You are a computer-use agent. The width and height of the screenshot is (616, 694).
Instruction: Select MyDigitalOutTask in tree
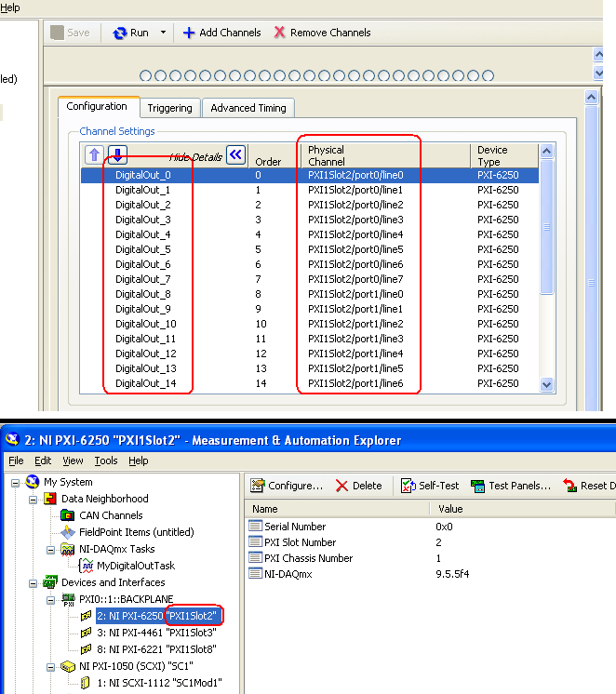click(x=136, y=566)
